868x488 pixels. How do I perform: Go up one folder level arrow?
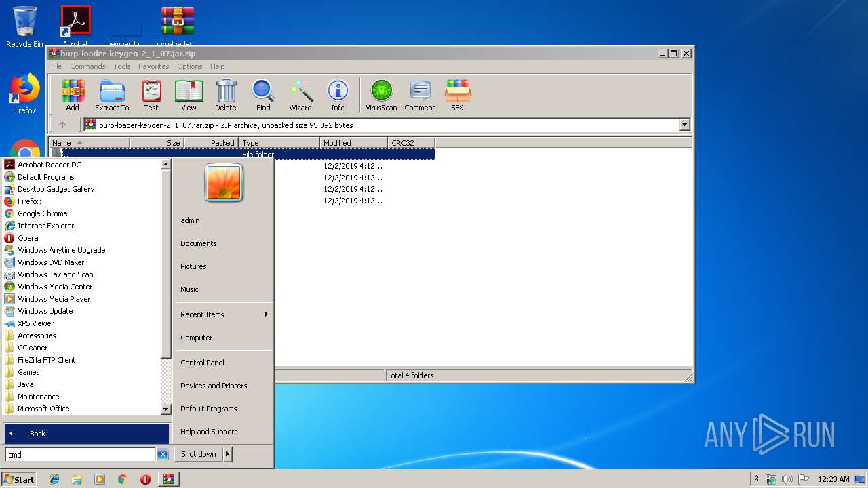62,125
